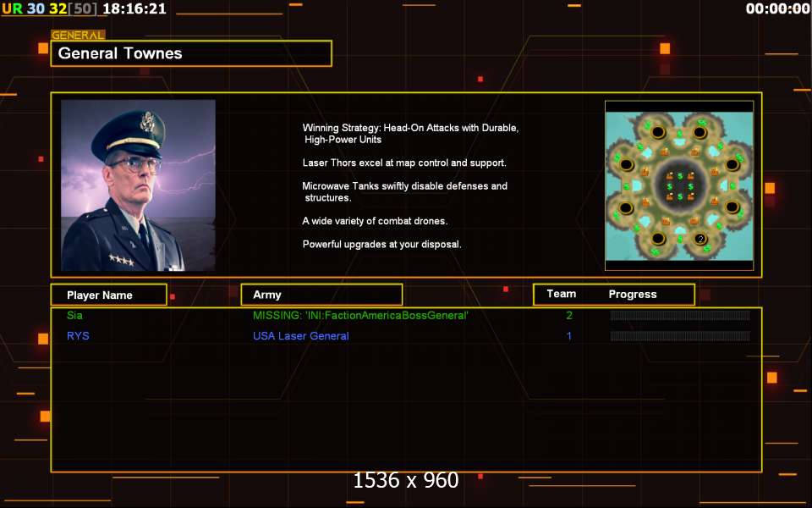Click the Powerful upgrades description line
812x508 pixels.
(381, 244)
